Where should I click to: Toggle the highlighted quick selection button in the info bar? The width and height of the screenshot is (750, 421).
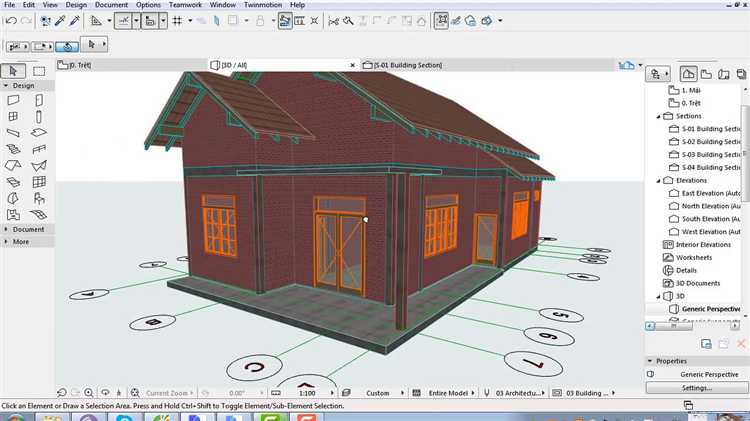[x=67, y=46]
